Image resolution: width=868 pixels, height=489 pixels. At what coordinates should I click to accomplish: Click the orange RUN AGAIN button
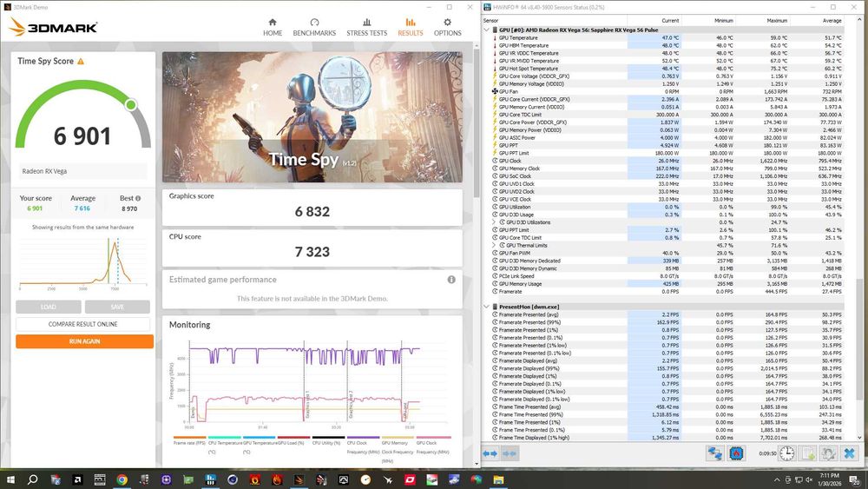(x=85, y=341)
